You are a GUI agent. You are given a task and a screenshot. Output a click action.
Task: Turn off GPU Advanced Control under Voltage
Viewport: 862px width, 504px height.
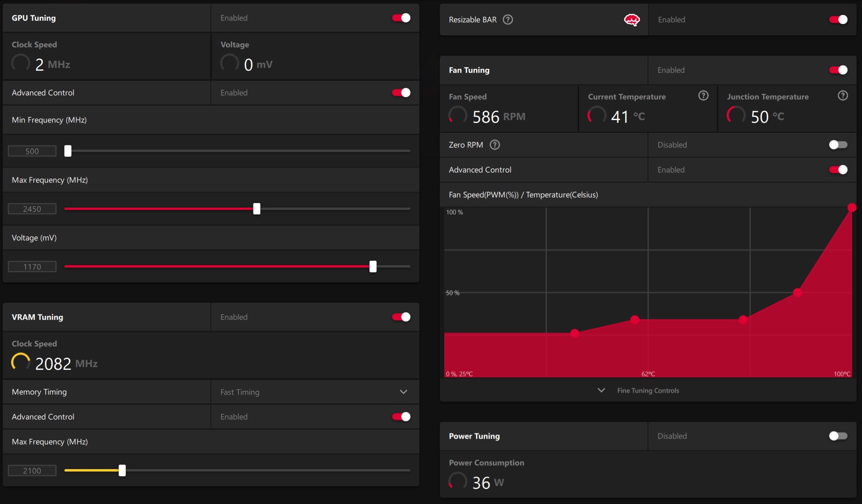401,92
